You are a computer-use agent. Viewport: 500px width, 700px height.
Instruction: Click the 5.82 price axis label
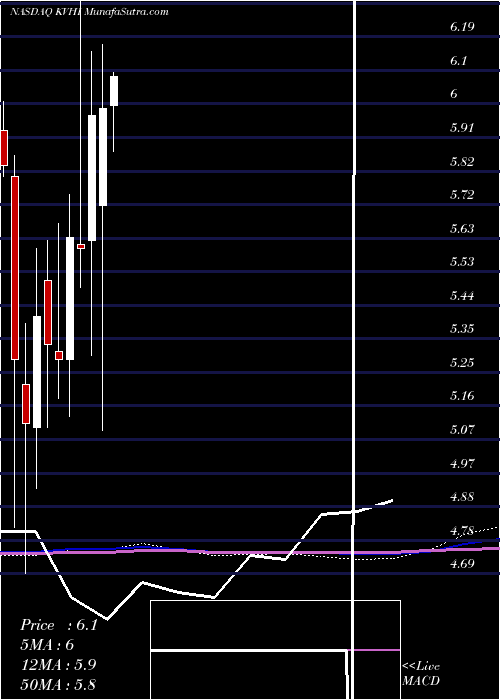462,161
